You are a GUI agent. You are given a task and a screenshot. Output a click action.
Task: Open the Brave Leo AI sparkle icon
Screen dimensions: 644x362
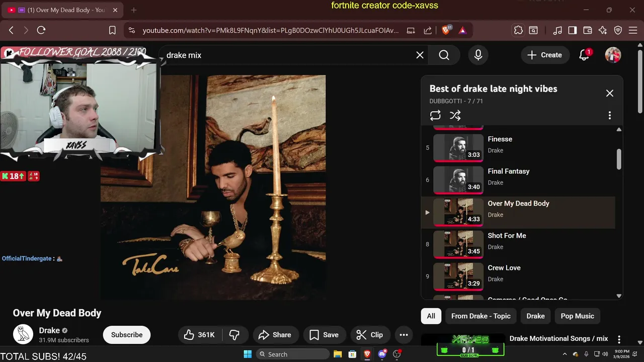pyautogui.click(x=603, y=30)
